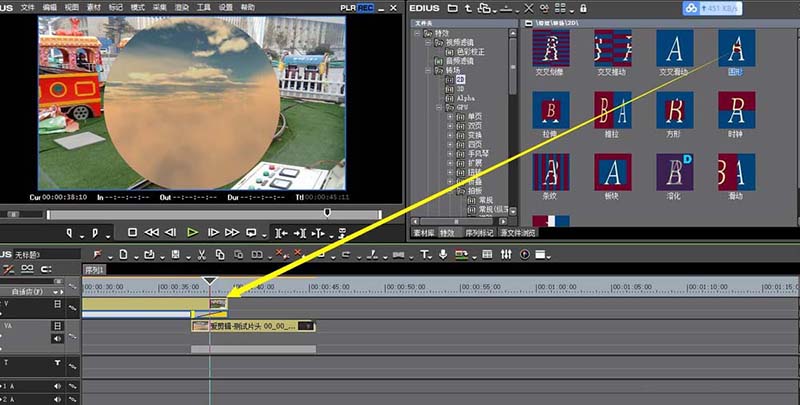Click the Save Project icon in timeline toolbar
800x405 pixels.
point(176,254)
